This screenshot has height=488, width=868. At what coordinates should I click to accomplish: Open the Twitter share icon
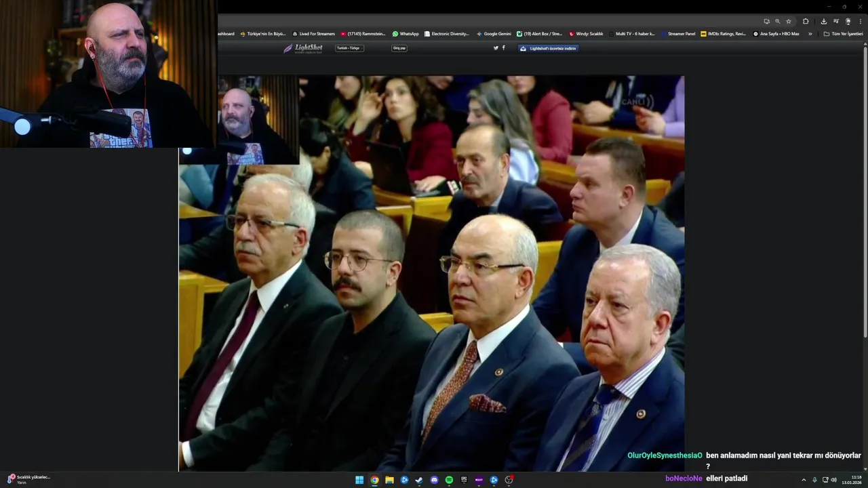496,48
